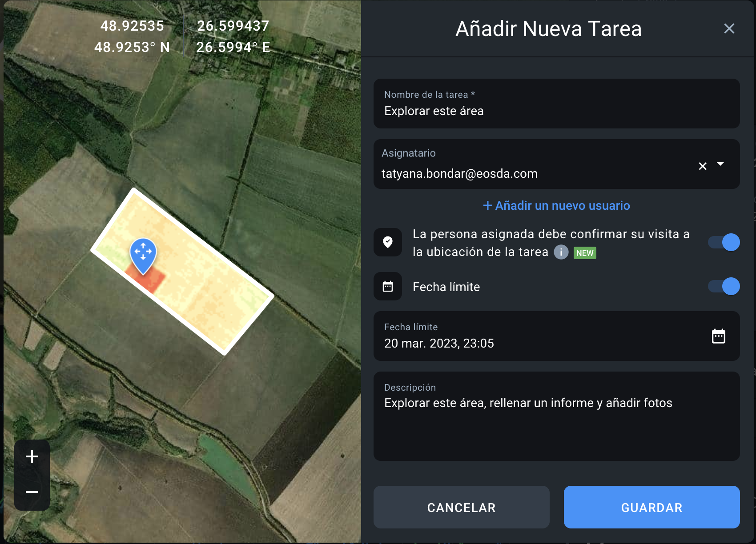Screen dimensions: 756x544
Task: Turn off the Fecha límite toggle
Action: 724,286
